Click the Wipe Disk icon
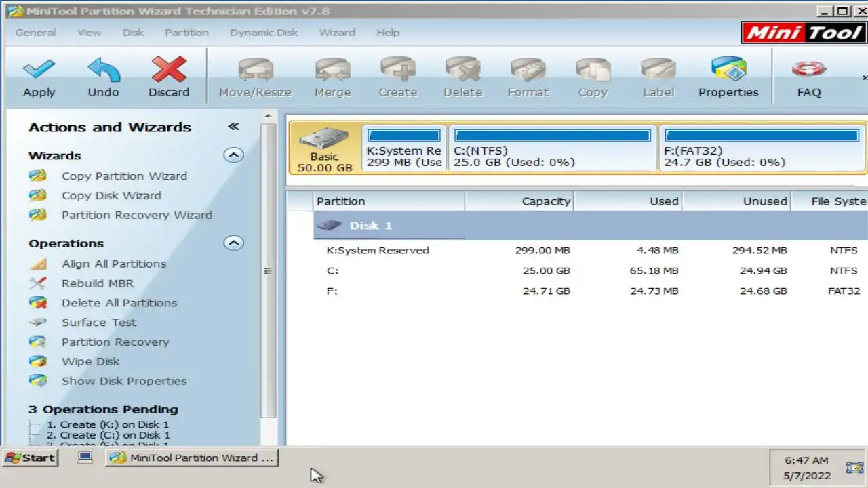The height and width of the screenshot is (488, 868). (x=38, y=361)
